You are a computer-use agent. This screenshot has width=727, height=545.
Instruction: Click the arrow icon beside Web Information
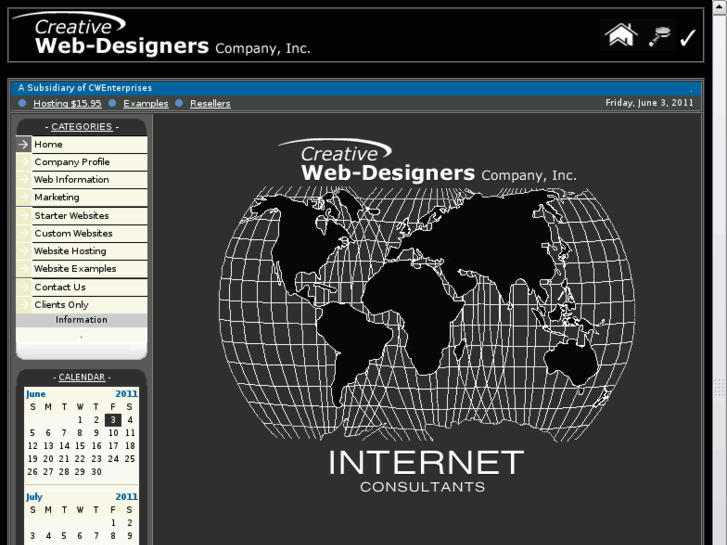(24, 180)
